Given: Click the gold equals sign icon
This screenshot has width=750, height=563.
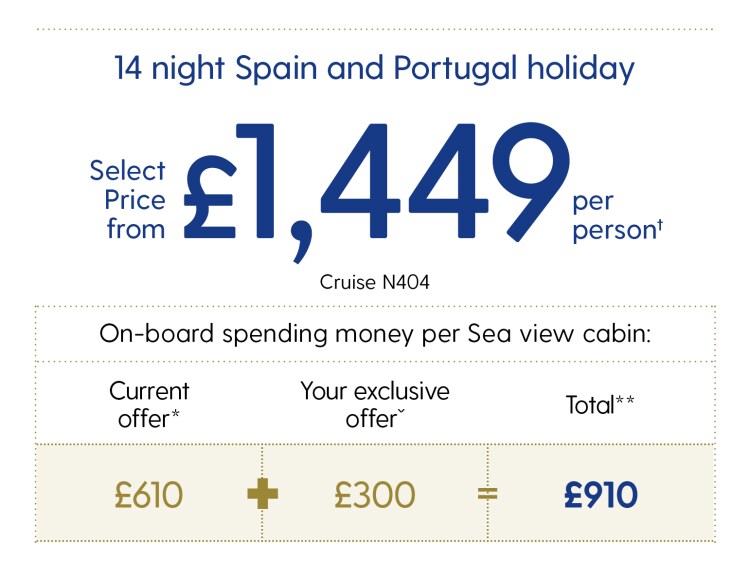Looking at the screenshot, I should pos(487,494).
